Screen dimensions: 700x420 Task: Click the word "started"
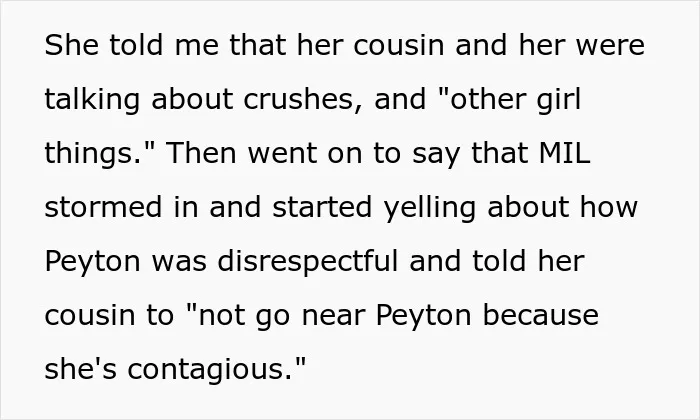tap(322, 207)
